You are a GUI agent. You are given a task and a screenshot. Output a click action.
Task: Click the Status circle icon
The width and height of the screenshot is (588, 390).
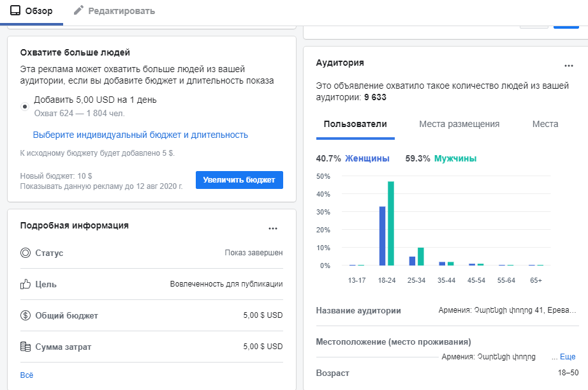[x=26, y=253]
